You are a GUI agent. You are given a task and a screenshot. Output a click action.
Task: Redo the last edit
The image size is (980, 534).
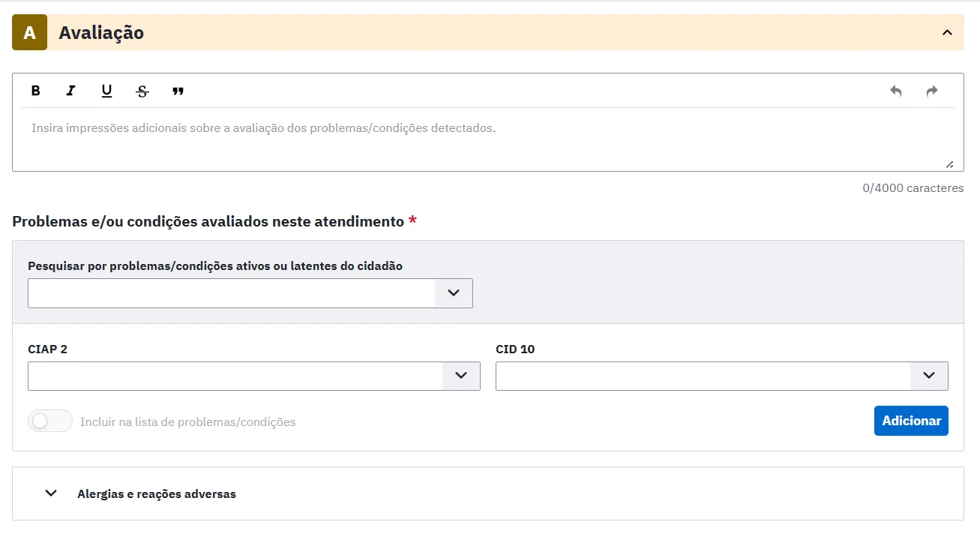(x=931, y=91)
